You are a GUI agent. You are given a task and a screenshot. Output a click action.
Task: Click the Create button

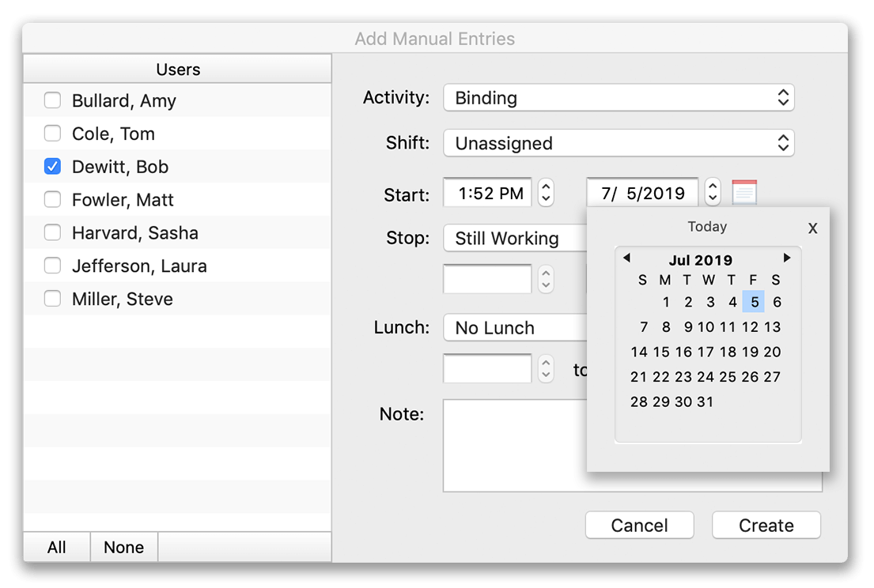click(765, 525)
